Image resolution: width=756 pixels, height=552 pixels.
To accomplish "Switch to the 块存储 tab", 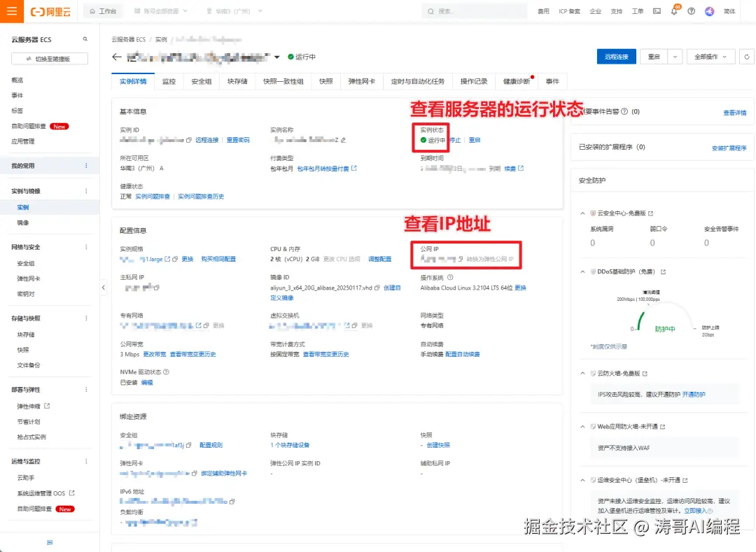I will pyautogui.click(x=237, y=81).
